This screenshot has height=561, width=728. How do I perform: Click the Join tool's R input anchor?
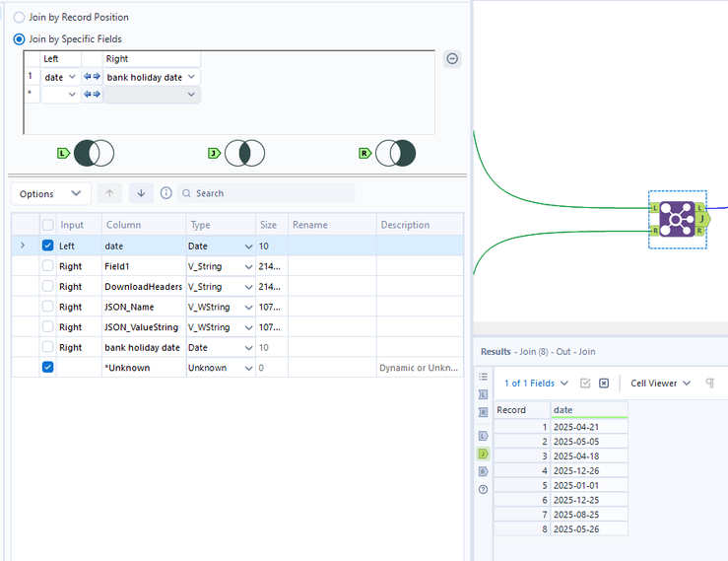pyautogui.click(x=655, y=231)
